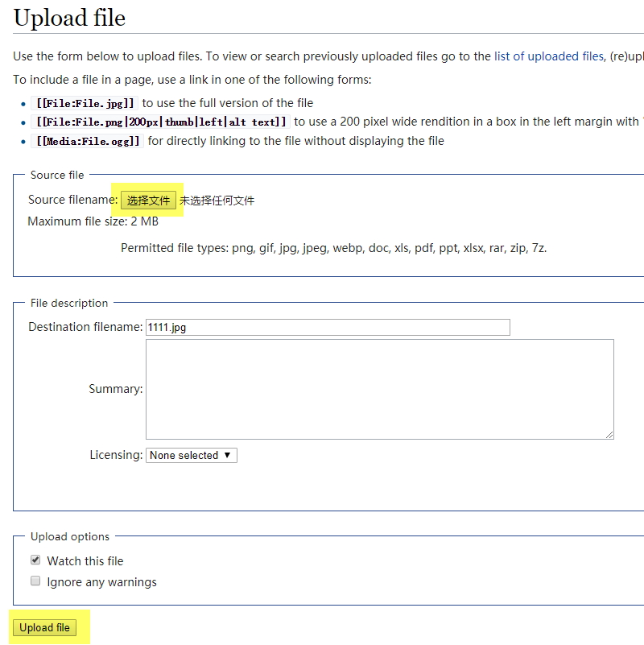This screenshot has width=644, height=645.
Task: Open the Licensing dropdown
Action: point(192,456)
